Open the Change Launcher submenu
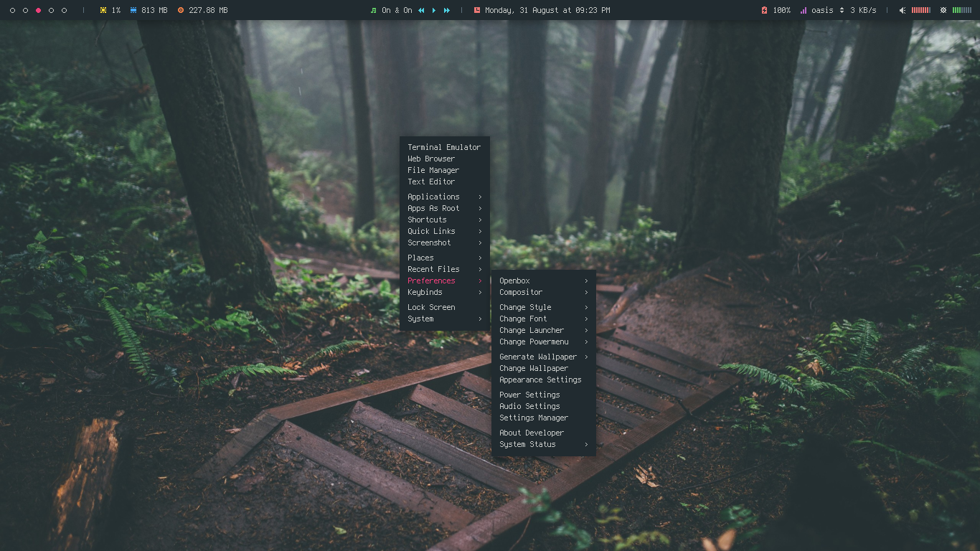 pyautogui.click(x=544, y=330)
